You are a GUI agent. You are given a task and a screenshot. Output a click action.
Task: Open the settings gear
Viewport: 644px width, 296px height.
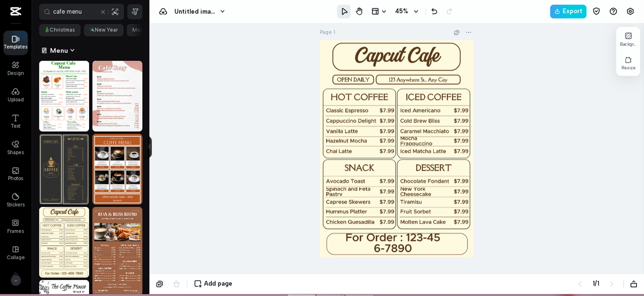[630, 12]
